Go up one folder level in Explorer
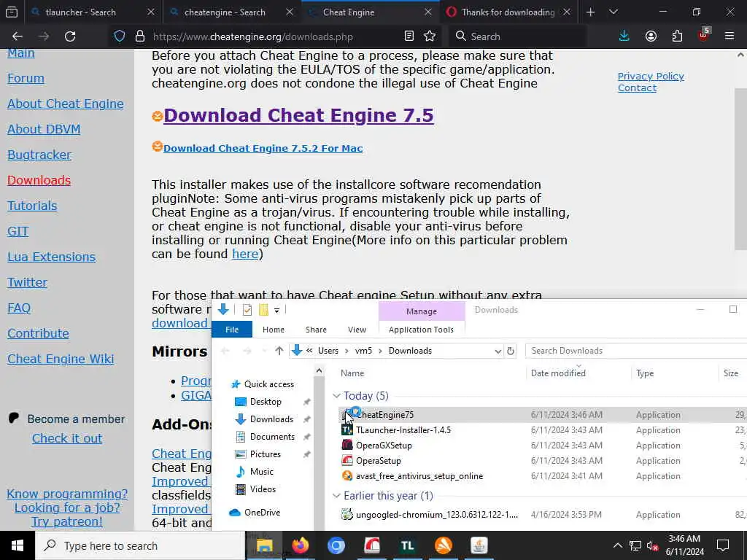Viewport: 747px width, 560px height. click(279, 351)
